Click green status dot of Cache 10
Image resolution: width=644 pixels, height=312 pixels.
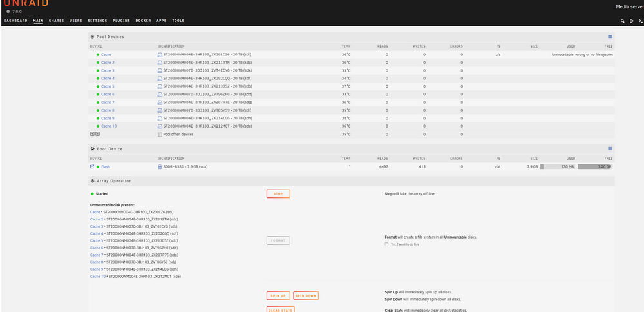98,126
